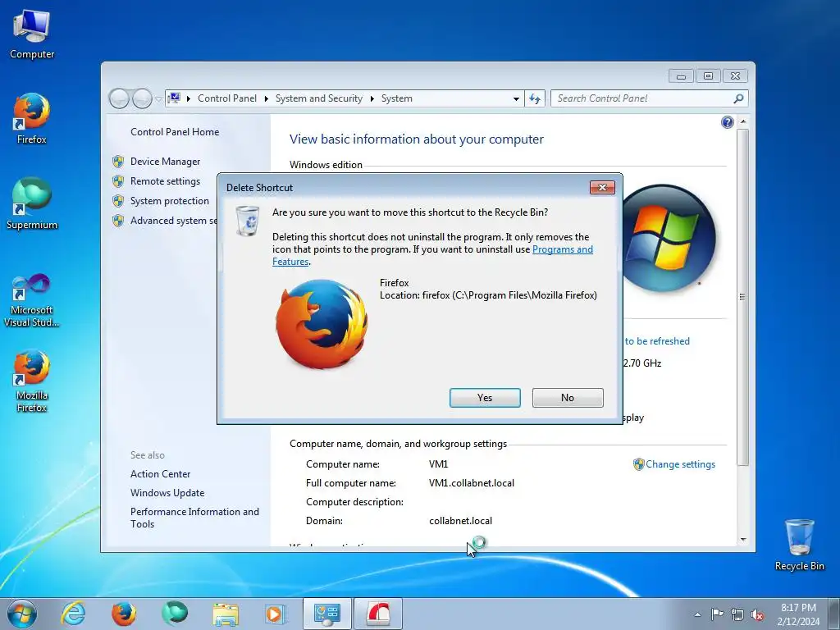
Task: Expand arrow after System and Security breadcrumb
Action: [372, 98]
